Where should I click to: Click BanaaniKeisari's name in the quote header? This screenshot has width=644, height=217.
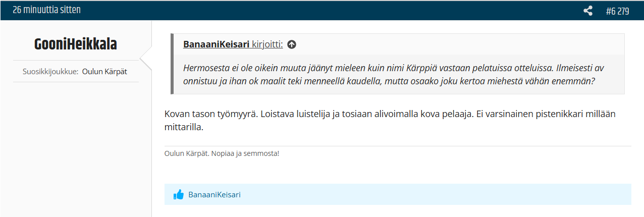[x=216, y=44]
